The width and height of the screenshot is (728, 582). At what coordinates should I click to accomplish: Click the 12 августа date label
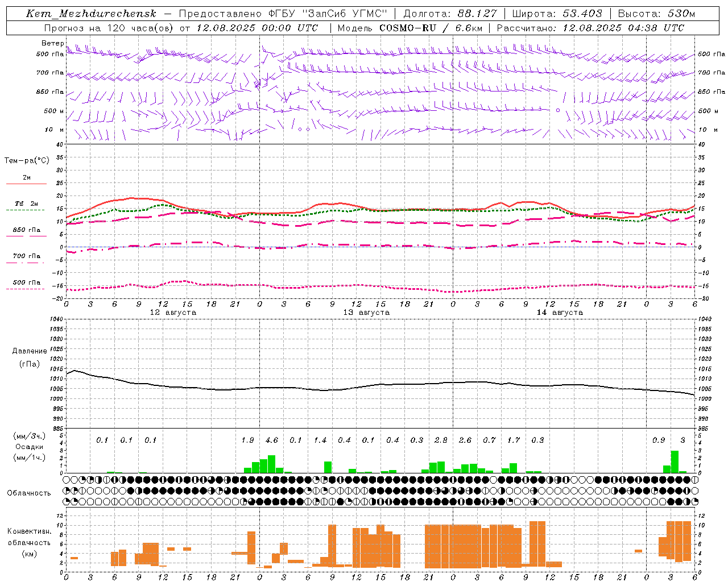(x=173, y=313)
